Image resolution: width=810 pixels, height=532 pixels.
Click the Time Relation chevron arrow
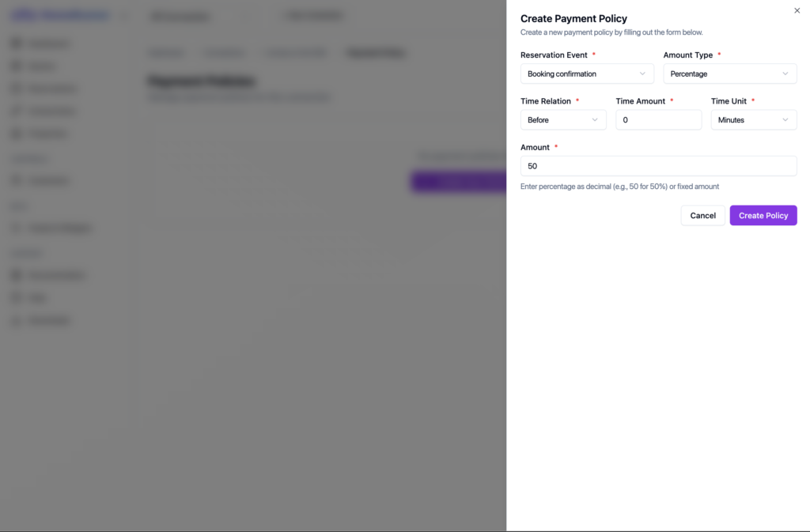tap(595, 120)
